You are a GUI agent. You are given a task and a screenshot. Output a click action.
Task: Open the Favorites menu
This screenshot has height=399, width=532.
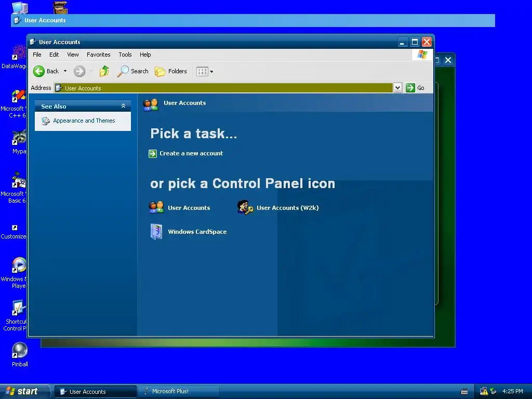tap(98, 55)
